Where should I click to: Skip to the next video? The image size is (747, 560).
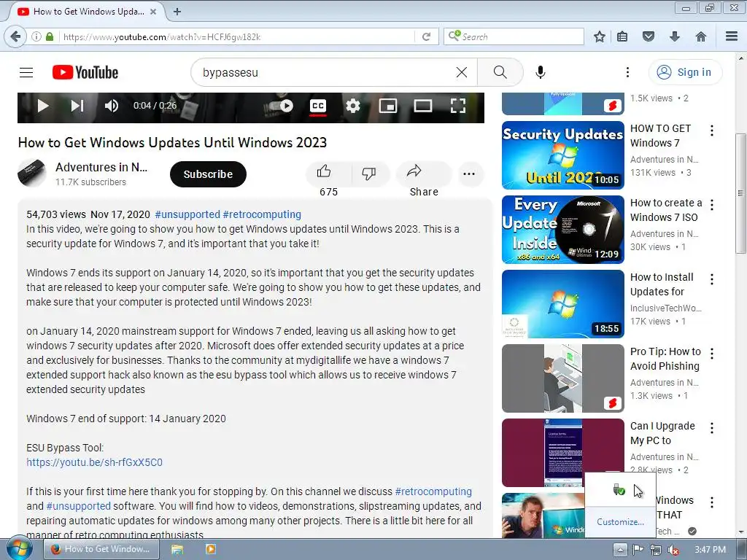pos(77,106)
